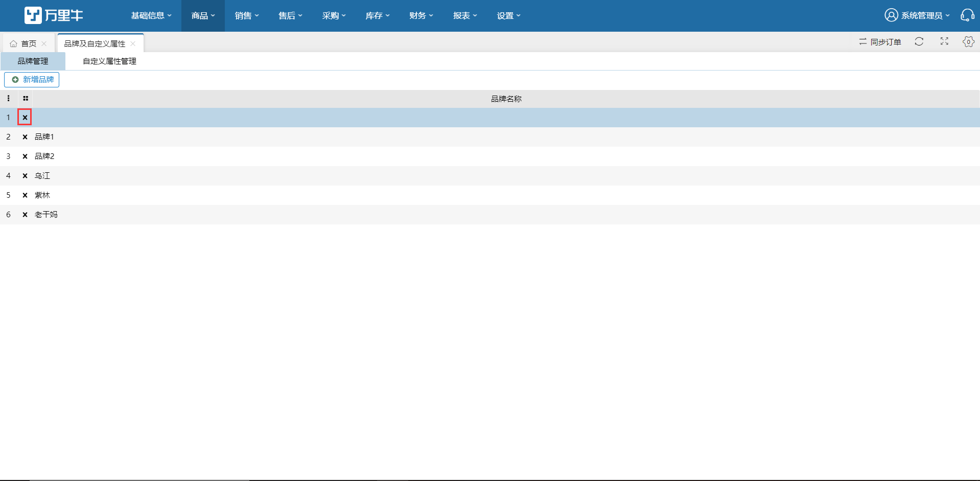Screen dimensions: 980x481
Task: Open the 库存 menu
Action: click(x=378, y=16)
